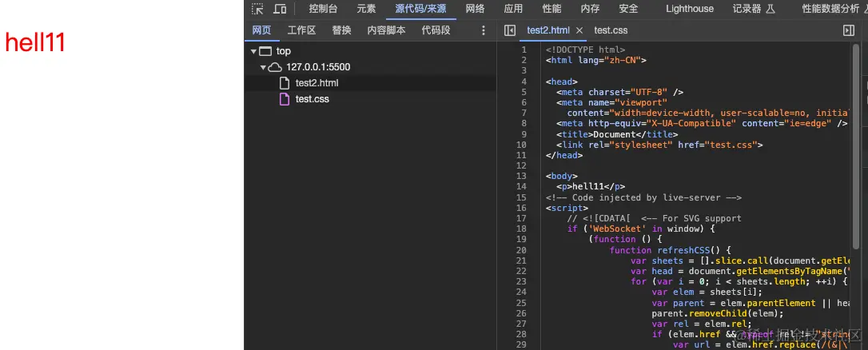Switch to the 网络 tab
Viewport: 868px width, 350px height.
tap(475, 9)
